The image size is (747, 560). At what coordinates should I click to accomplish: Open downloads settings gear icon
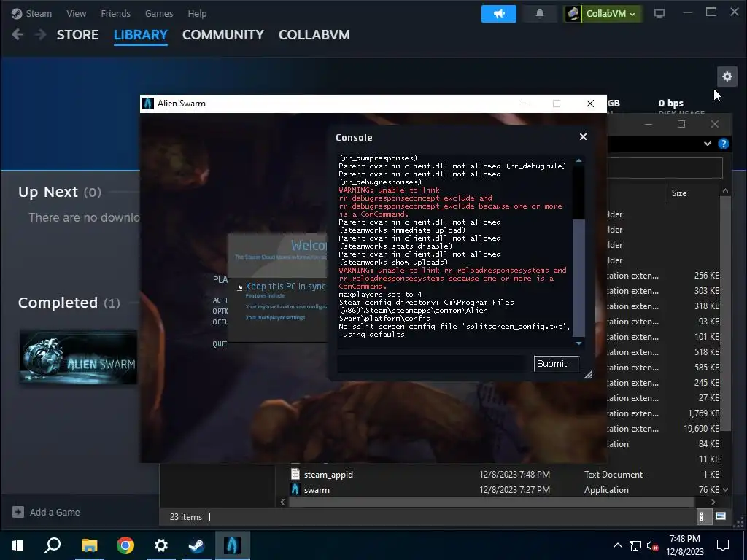tap(727, 76)
